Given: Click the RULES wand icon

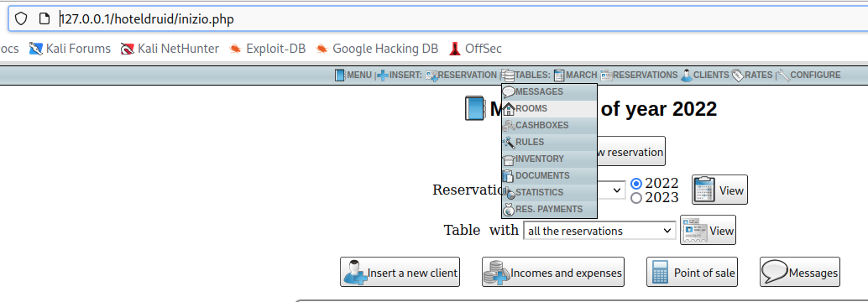Looking at the screenshot, I should (x=509, y=142).
